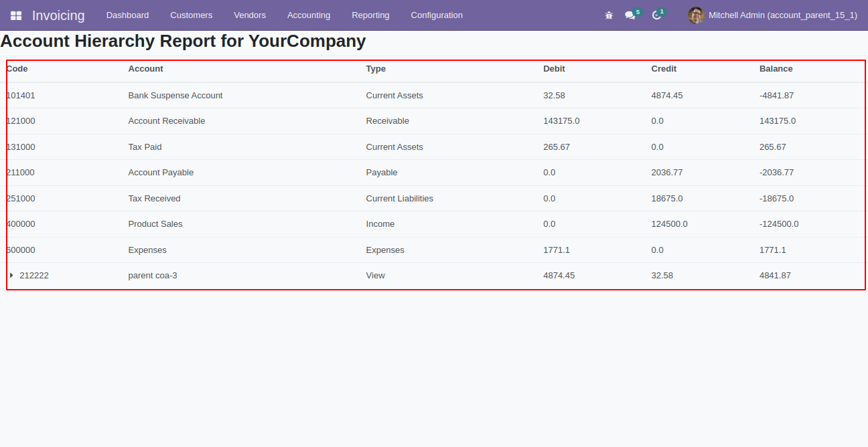This screenshot has width=868, height=447.
Task: Click the Account Payable credit value 2036.77
Action: click(x=667, y=173)
